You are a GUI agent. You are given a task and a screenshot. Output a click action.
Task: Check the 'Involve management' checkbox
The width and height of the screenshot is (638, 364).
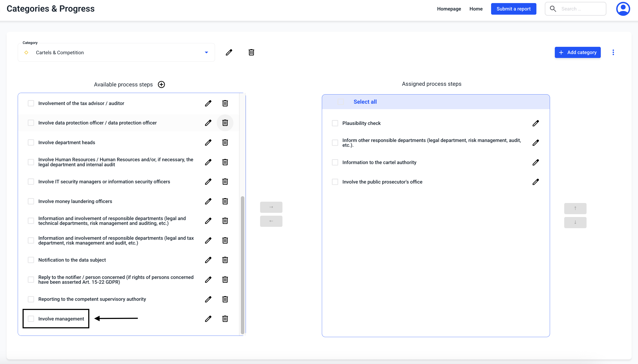pyautogui.click(x=31, y=319)
